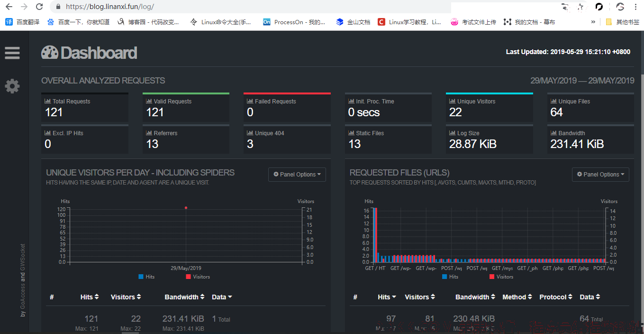Open the 考试文件上传 bookmark

[x=473, y=22]
